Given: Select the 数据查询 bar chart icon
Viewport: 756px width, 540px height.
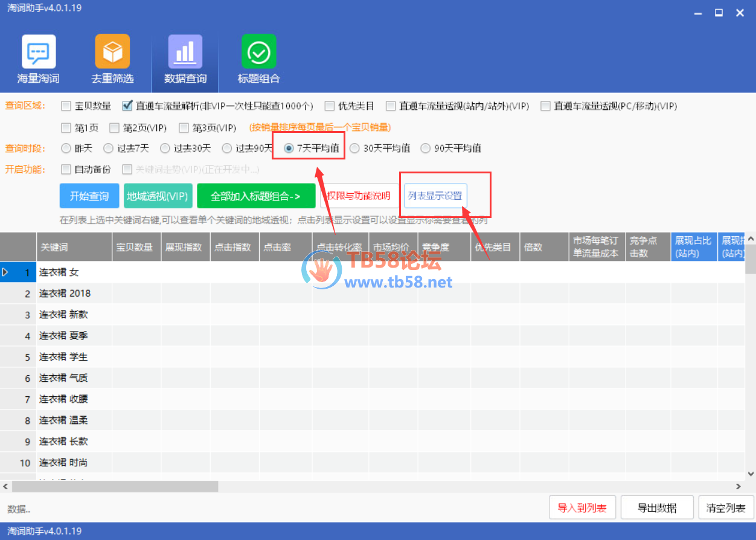Looking at the screenshot, I should 185,52.
